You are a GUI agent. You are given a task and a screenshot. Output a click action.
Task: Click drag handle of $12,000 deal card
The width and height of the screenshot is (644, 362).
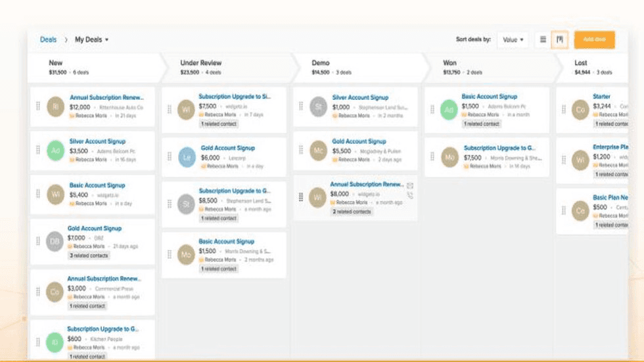(x=38, y=106)
